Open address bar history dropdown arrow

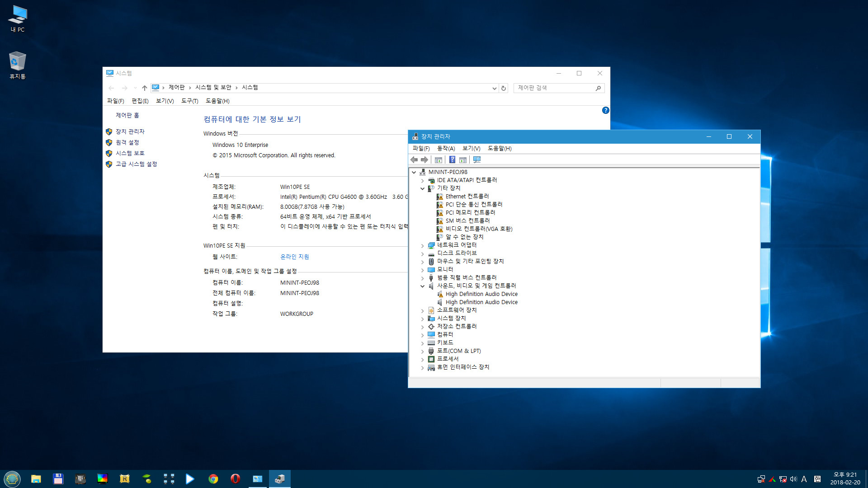[x=494, y=88]
